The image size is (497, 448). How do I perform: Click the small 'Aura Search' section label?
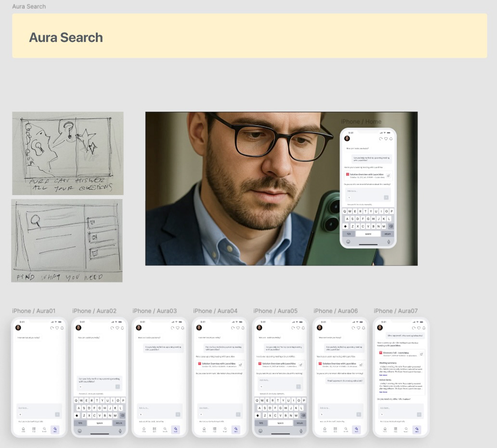(x=29, y=6)
